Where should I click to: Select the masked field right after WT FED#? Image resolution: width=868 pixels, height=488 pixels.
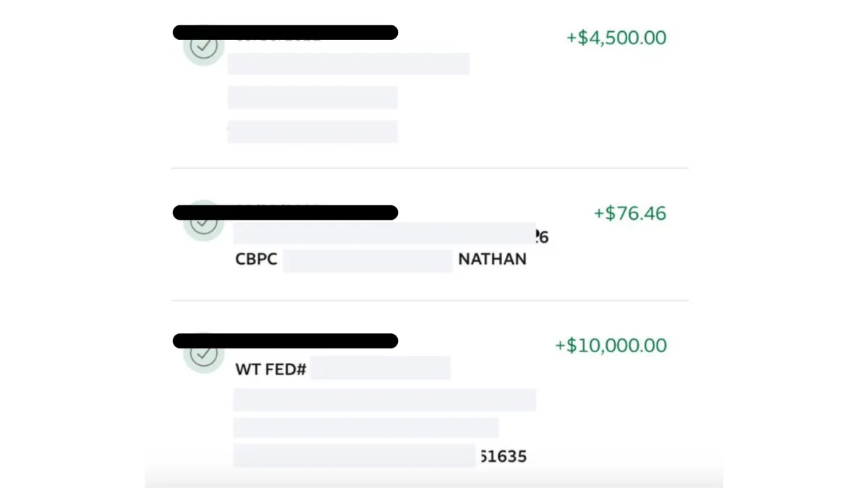[x=380, y=367]
